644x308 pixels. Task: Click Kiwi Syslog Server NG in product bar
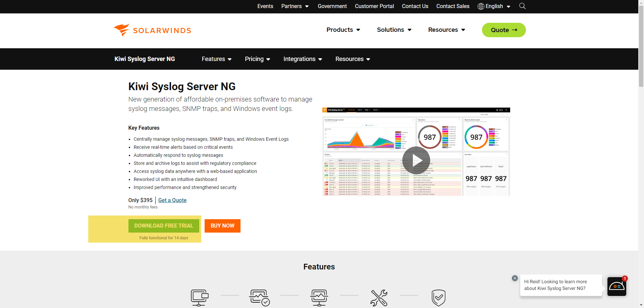[145, 59]
